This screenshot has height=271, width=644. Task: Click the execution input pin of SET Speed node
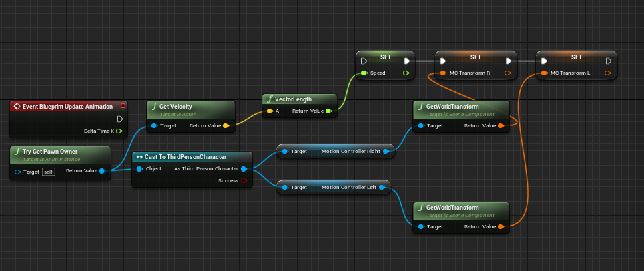(364, 61)
